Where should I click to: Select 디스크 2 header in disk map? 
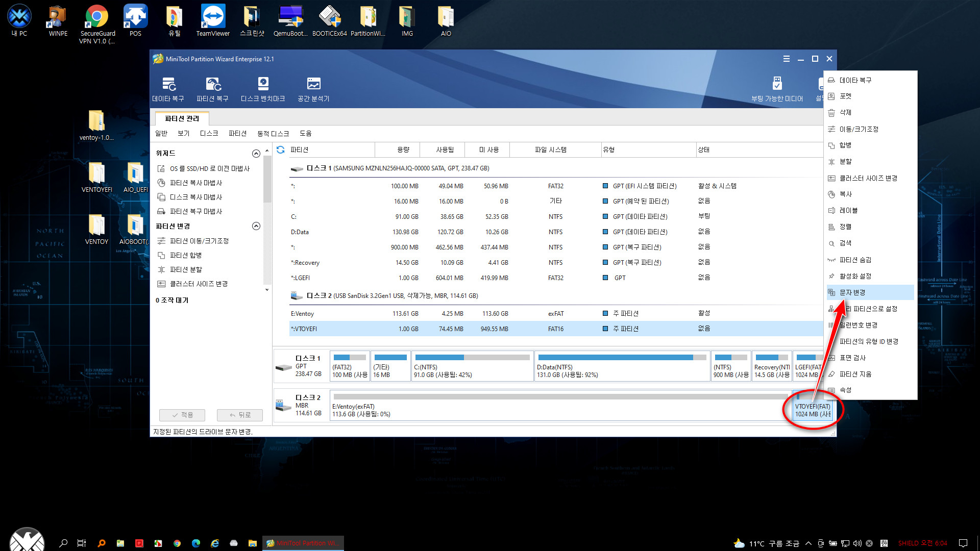coord(301,406)
